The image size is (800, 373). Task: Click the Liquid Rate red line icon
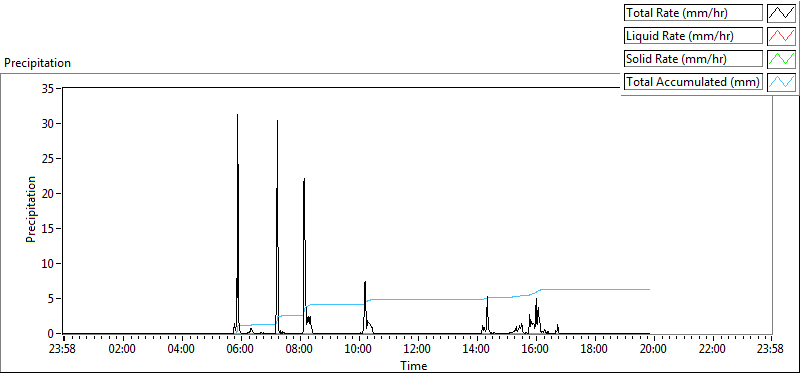[782, 36]
